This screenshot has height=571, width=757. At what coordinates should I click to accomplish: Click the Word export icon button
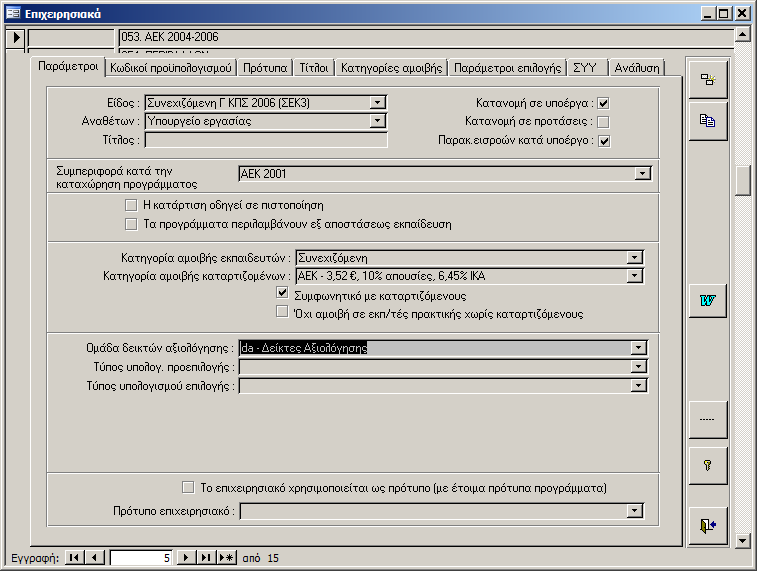pyautogui.click(x=707, y=301)
